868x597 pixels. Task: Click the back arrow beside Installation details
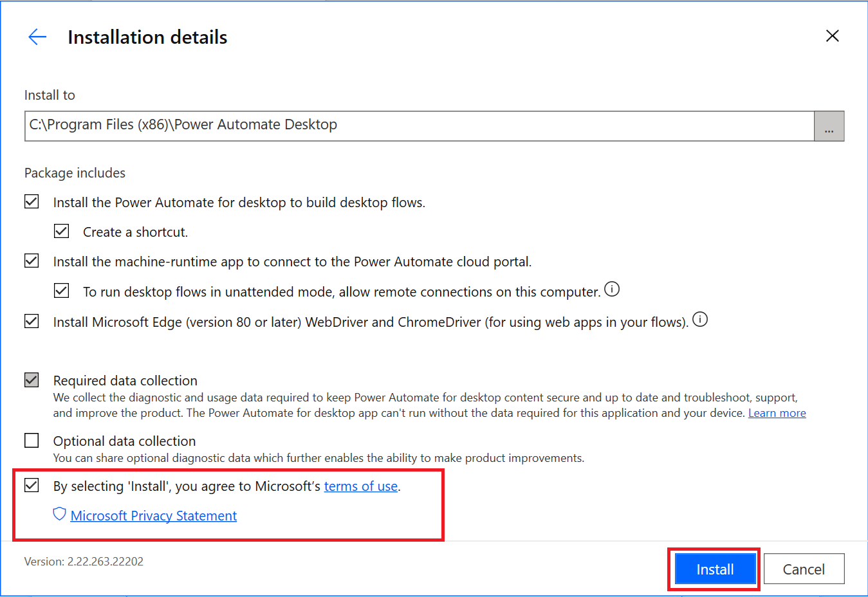click(x=37, y=37)
